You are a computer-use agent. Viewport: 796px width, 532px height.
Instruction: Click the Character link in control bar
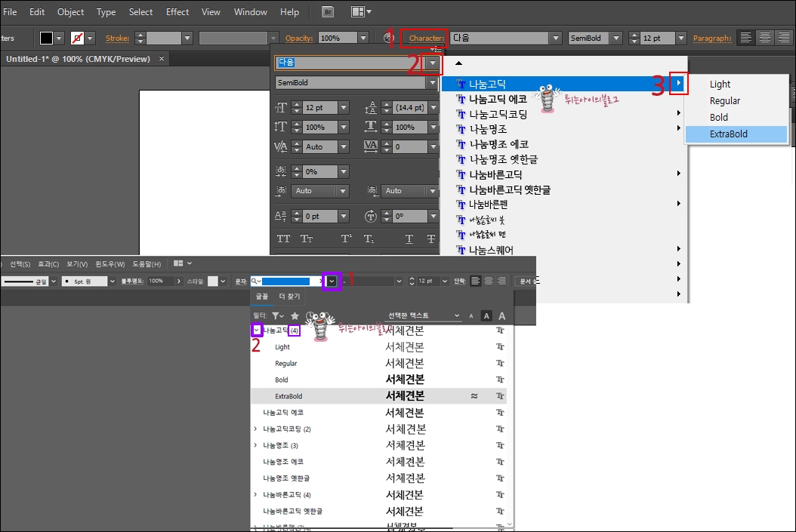427,38
